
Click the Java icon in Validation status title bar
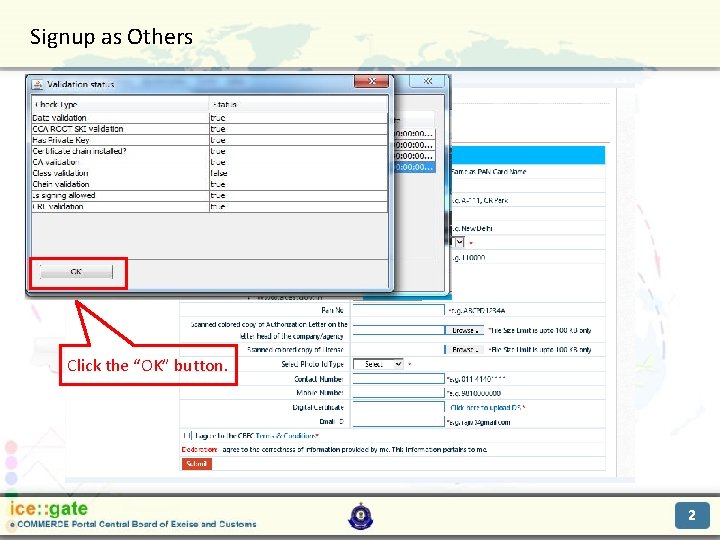[37, 84]
